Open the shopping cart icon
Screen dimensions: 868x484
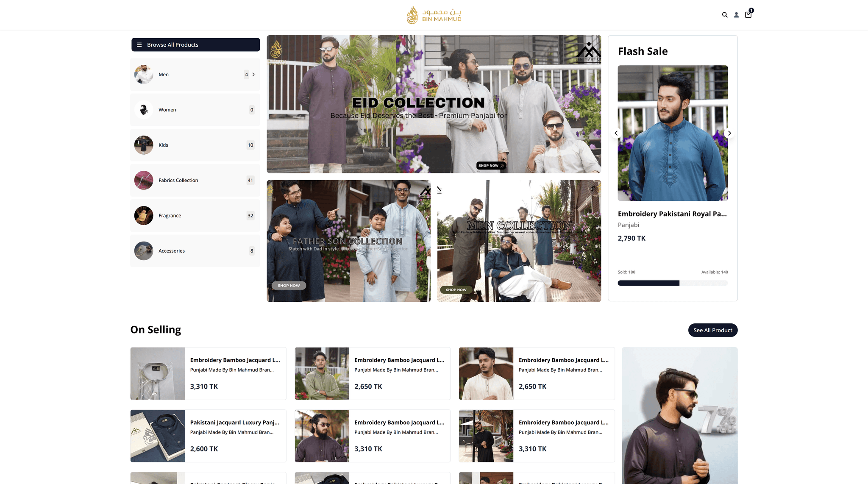pyautogui.click(x=748, y=15)
